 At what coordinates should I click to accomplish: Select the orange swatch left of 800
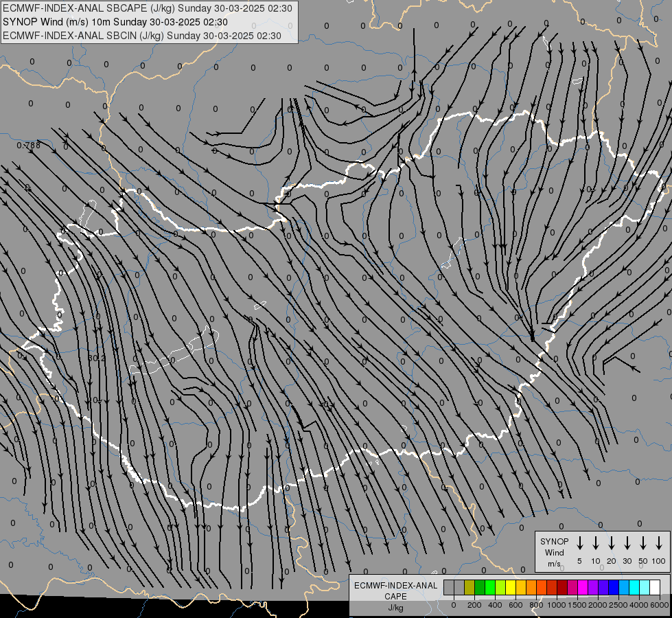click(x=531, y=587)
